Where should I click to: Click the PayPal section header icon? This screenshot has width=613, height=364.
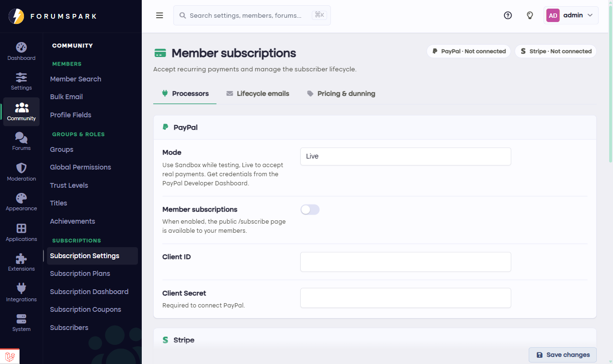tap(166, 127)
